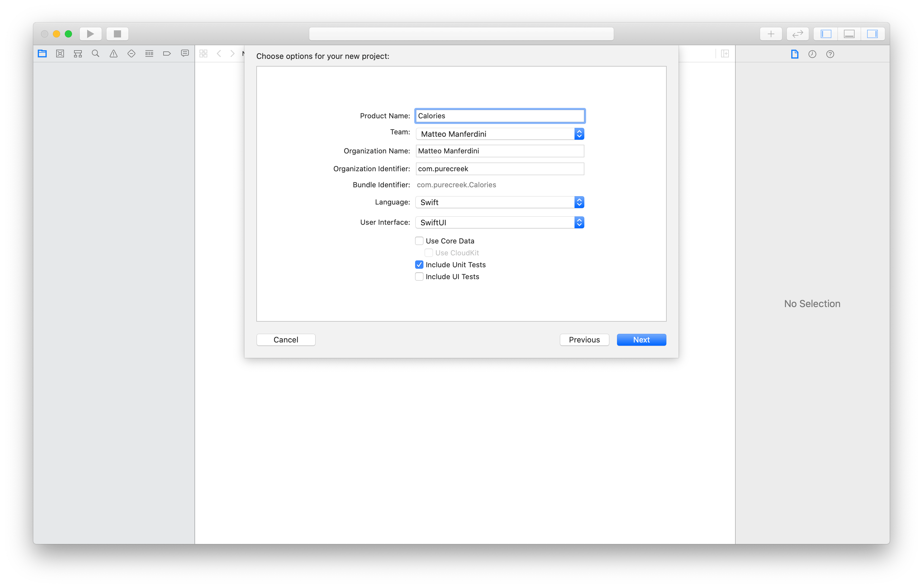923x588 pixels.
Task: Click the Previous button
Action: 584,339
